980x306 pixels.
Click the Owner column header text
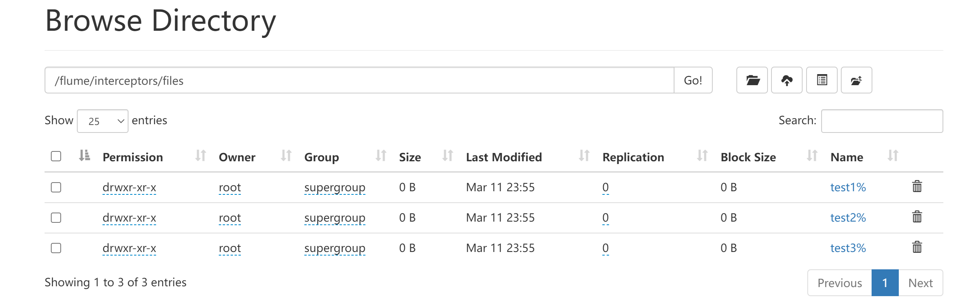click(237, 157)
